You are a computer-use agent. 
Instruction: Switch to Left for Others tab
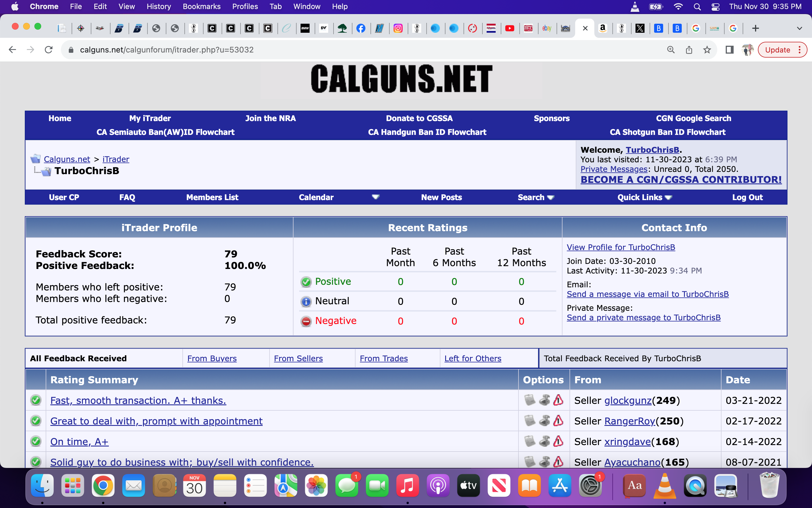[473, 358]
